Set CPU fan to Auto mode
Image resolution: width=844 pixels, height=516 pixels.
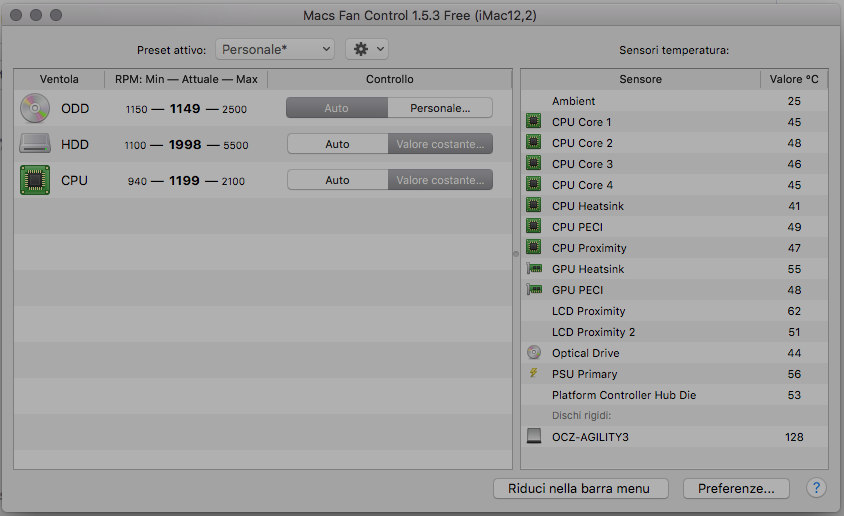pos(337,180)
